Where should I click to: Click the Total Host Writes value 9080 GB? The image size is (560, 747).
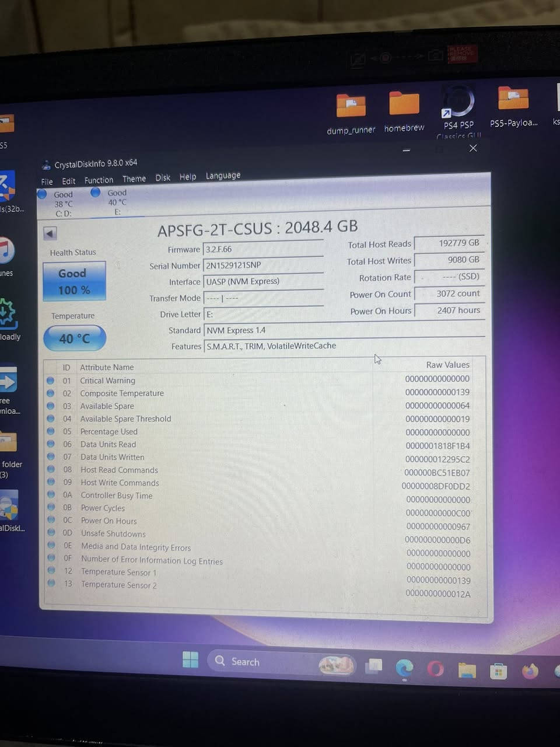tap(449, 259)
